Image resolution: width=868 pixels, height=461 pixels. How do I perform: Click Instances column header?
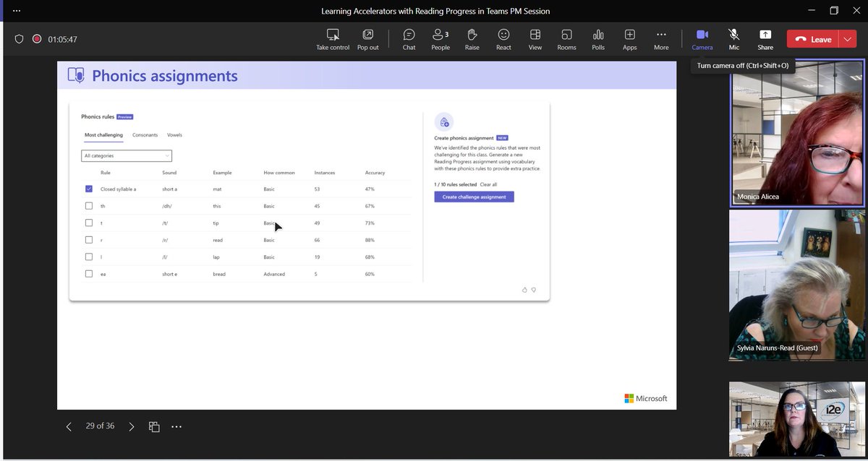pos(325,173)
